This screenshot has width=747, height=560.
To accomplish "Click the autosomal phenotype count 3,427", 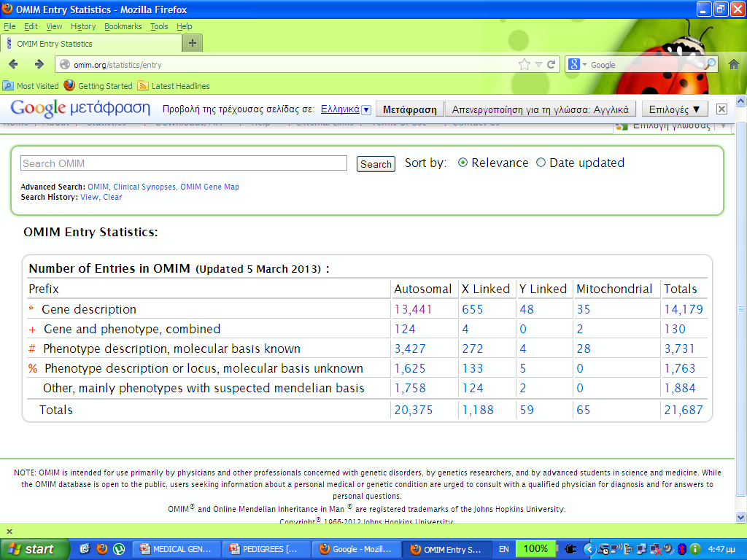I will pyautogui.click(x=410, y=349).
